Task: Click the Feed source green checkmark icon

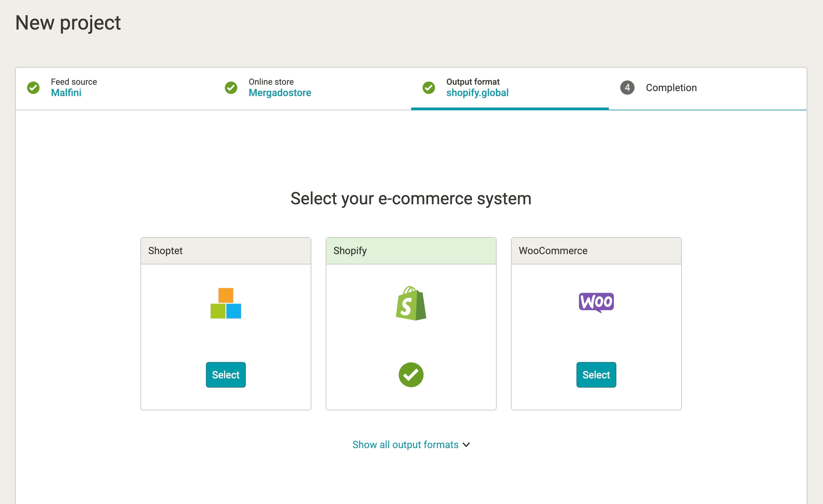Action: [x=33, y=88]
